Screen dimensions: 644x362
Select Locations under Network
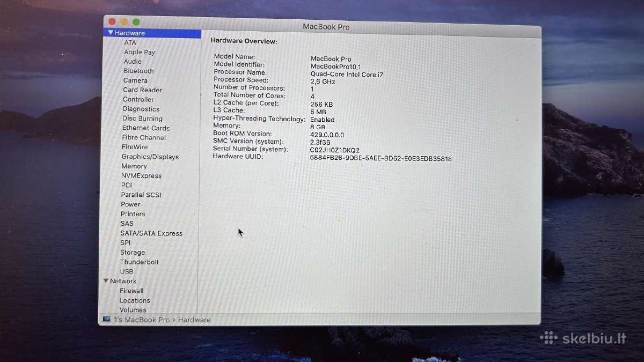pos(135,300)
